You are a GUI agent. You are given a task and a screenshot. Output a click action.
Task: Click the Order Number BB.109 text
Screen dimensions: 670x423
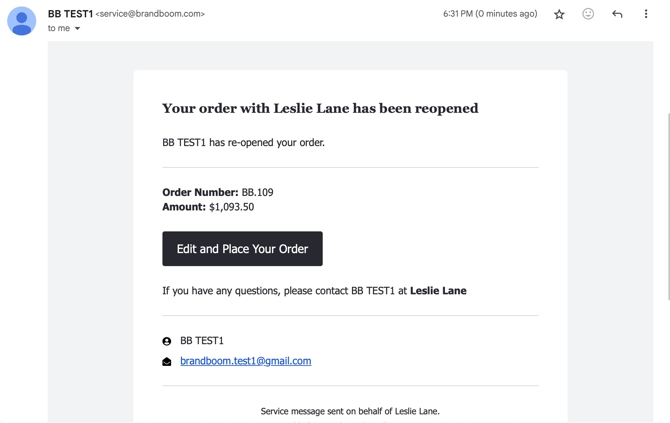217,192
